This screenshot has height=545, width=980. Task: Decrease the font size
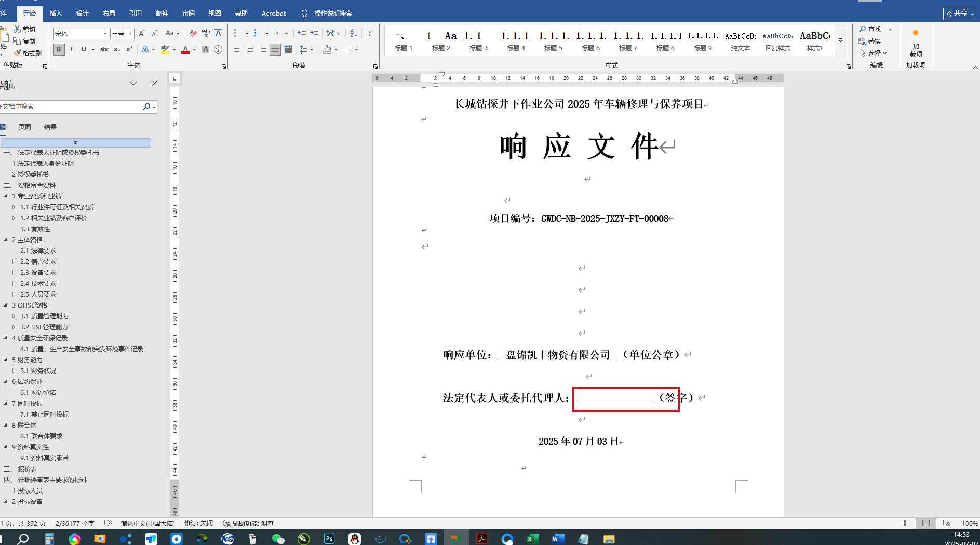point(154,33)
